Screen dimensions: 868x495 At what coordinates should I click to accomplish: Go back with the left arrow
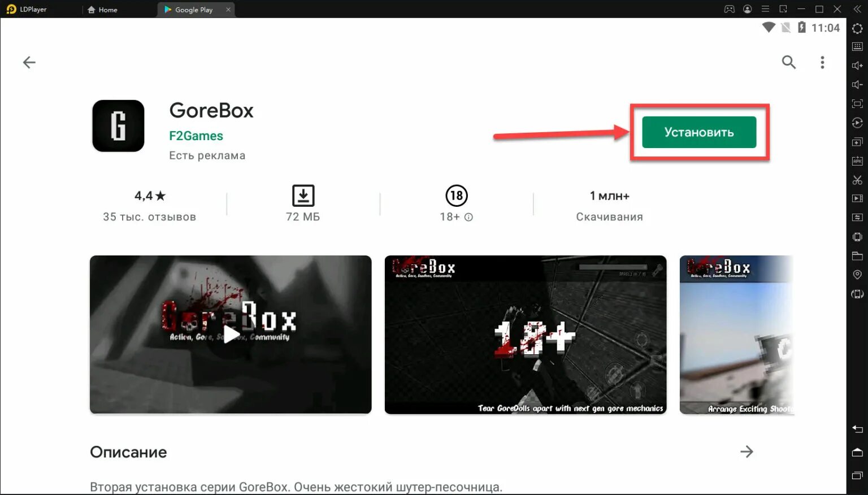pyautogui.click(x=29, y=62)
